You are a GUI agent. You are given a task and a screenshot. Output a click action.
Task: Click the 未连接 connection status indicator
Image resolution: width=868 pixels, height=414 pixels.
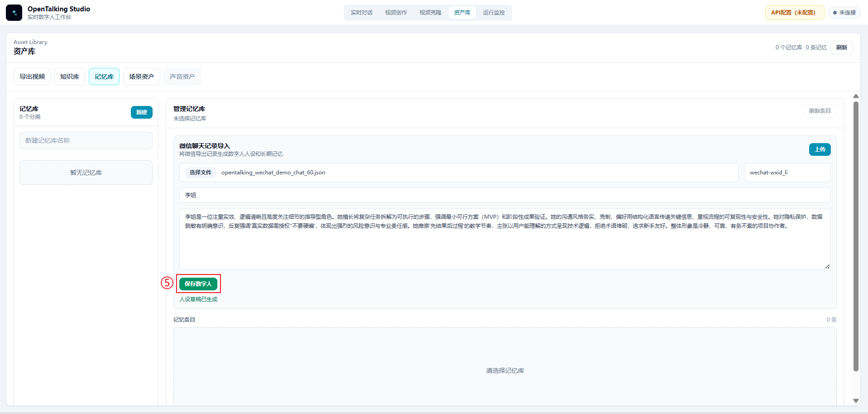point(844,13)
